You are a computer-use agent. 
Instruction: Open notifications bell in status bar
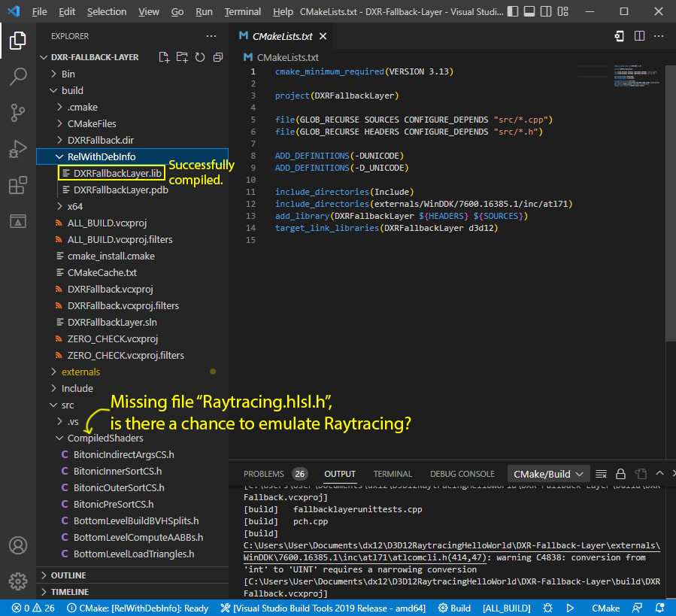pos(659,608)
